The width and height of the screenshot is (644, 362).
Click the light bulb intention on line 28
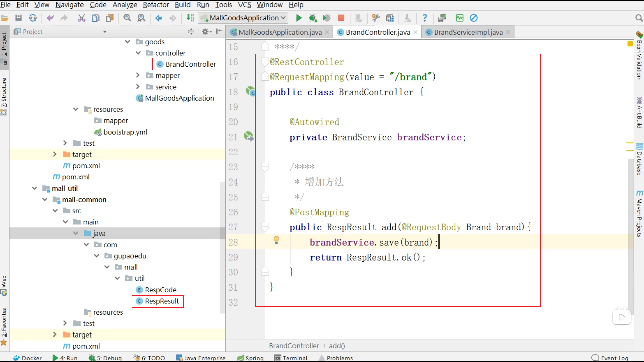pyautogui.click(x=276, y=240)
